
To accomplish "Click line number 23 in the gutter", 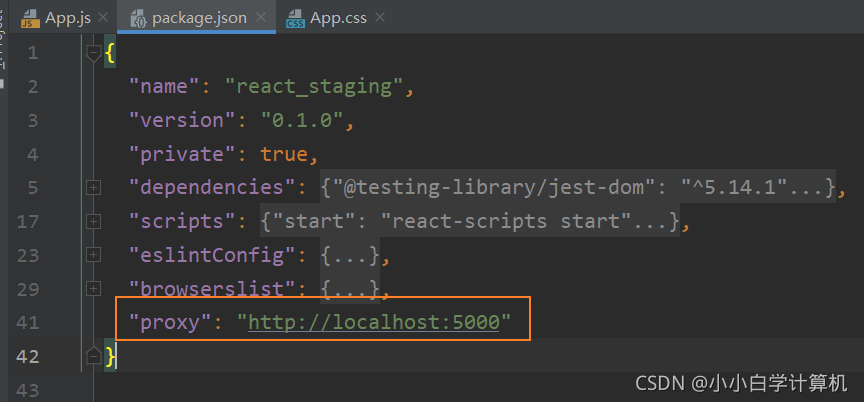I will (28, 256).
